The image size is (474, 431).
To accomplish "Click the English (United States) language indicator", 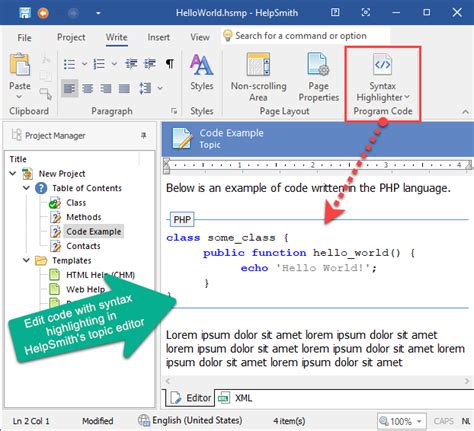I will coord(190,421).
